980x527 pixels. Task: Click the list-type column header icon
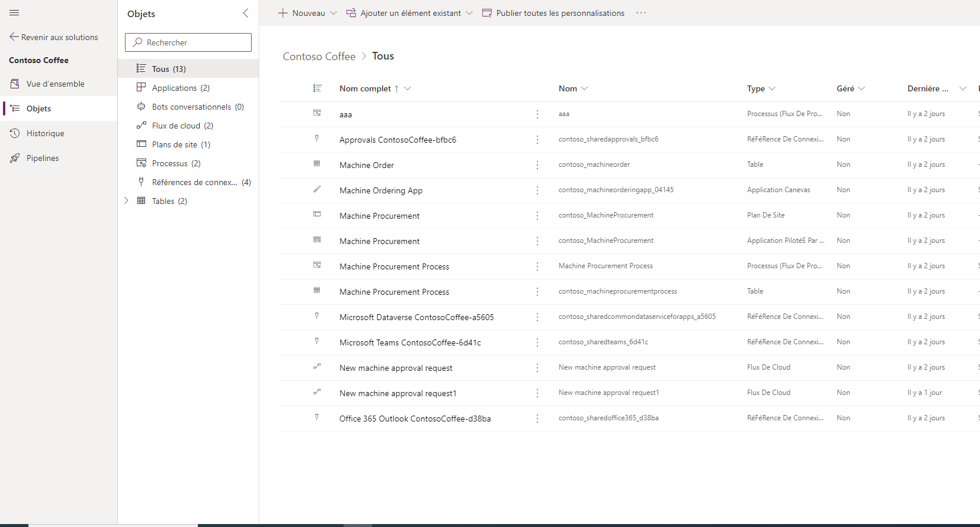click(317, 88)
